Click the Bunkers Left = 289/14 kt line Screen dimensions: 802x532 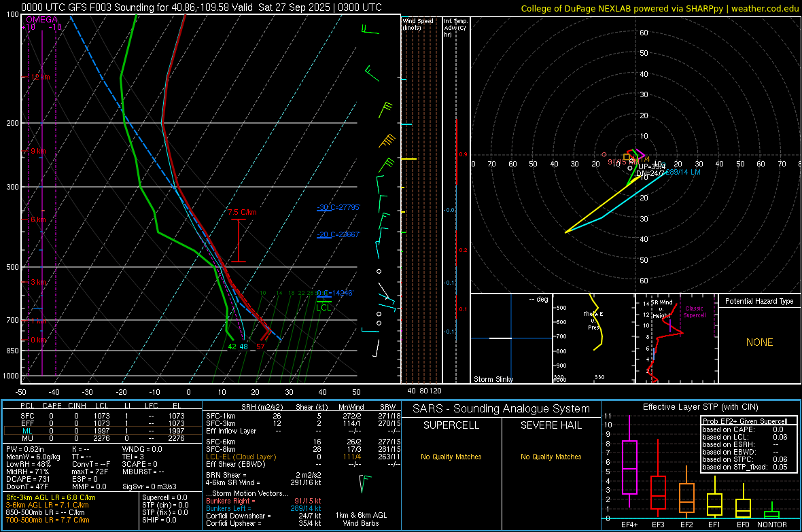[x=264, y=508]
